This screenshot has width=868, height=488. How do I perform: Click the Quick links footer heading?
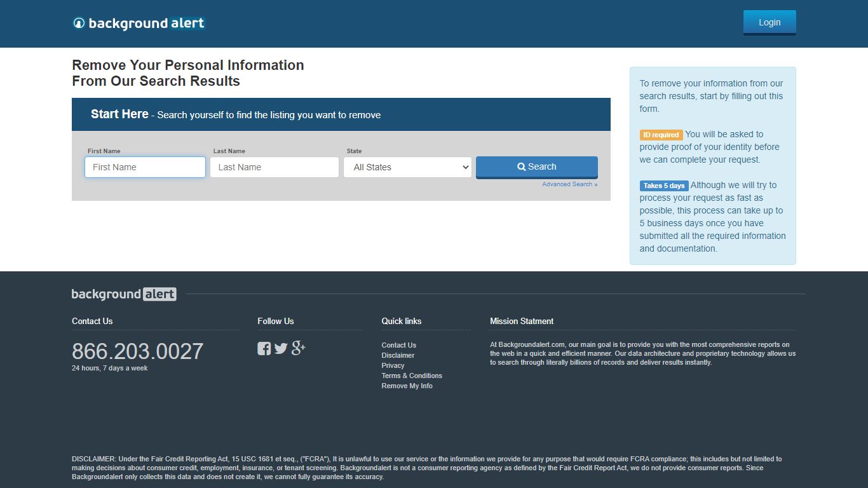click(x=402, y=321)
